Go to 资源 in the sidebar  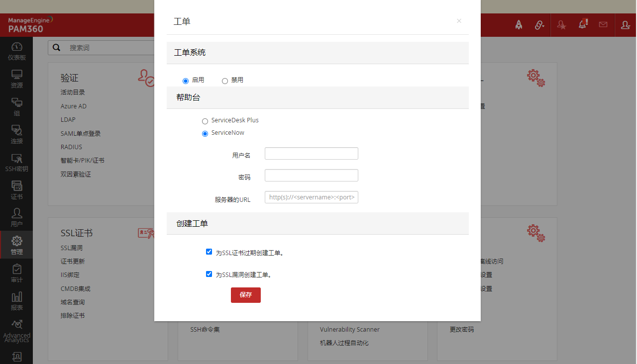click(16, 79)
